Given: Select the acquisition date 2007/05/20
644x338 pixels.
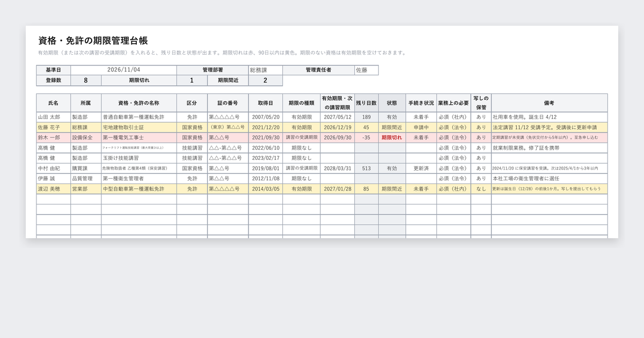Looking at the screenshot, I should coord(266,117).
